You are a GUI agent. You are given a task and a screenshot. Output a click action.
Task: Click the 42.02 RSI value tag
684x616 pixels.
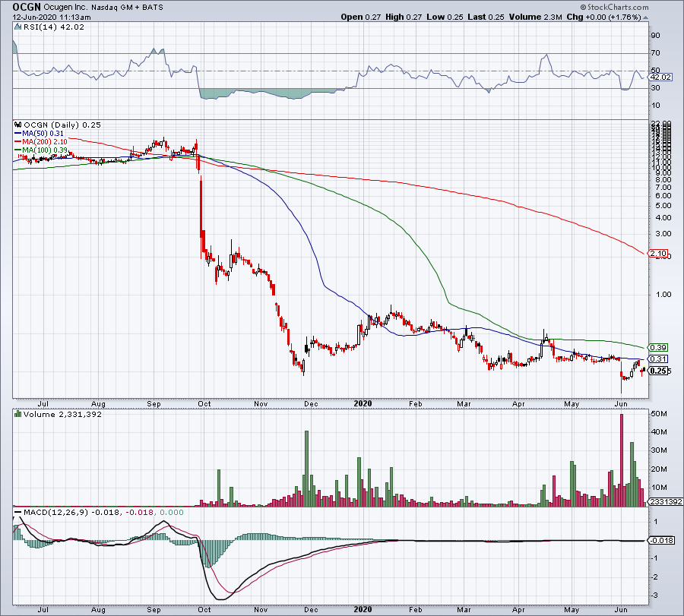(x=658, y=77)
